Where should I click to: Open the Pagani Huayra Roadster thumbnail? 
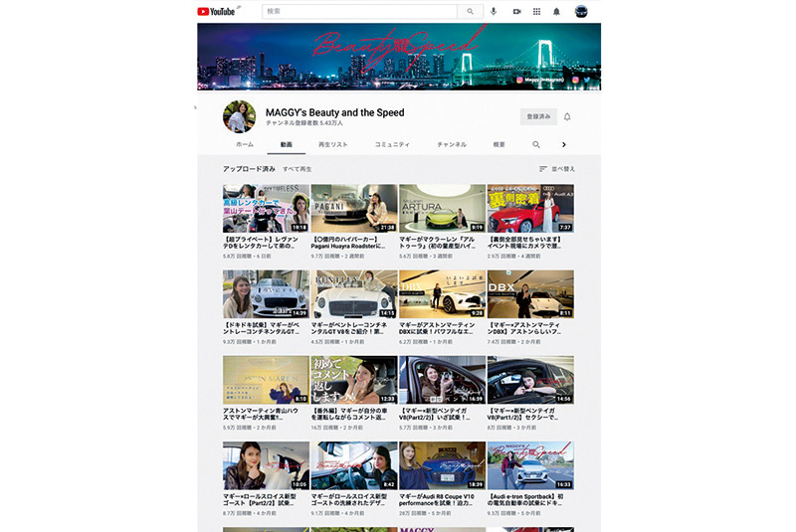354,209
